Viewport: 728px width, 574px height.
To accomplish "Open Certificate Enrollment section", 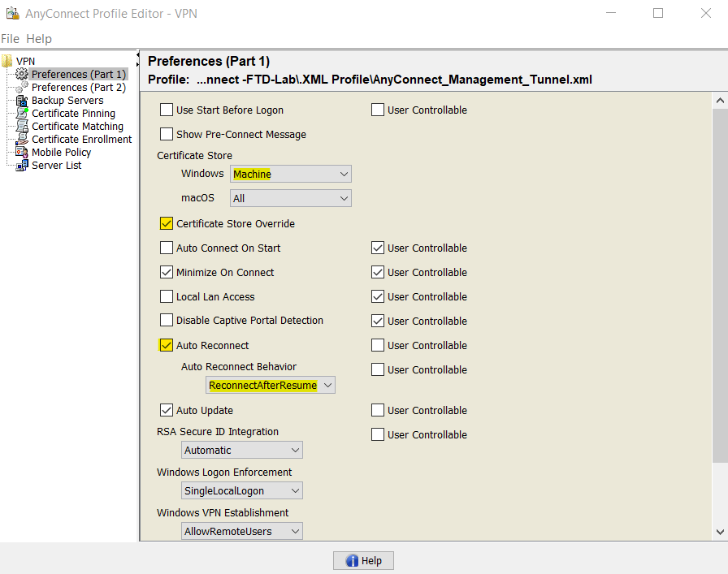I will pyautogui.click(x=82, y=139).
